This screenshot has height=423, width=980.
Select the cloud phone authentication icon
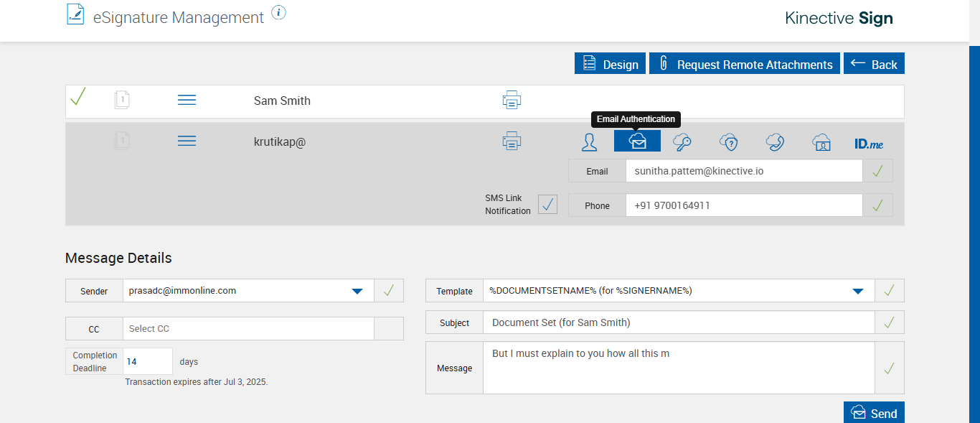(x=775, y=142)
